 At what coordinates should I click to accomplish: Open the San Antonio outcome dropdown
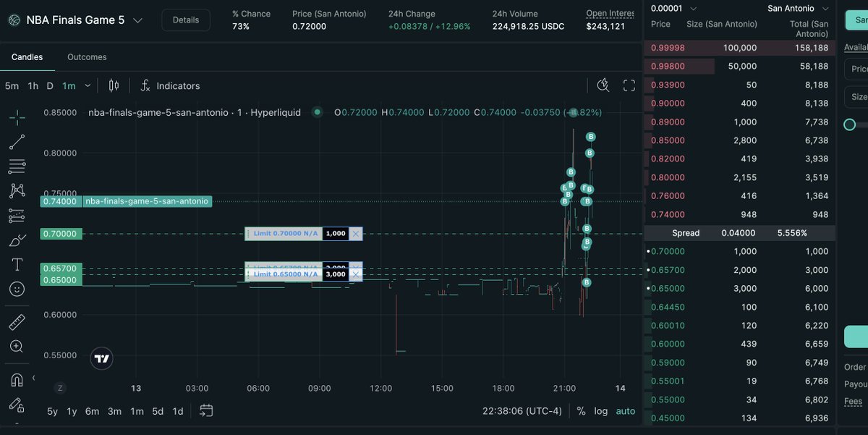(797, 9)
